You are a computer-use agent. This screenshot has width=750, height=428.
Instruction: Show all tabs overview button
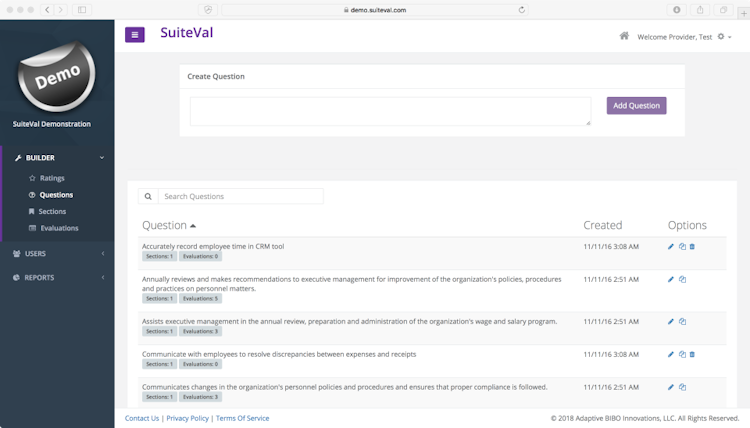(x=723, y=10)
